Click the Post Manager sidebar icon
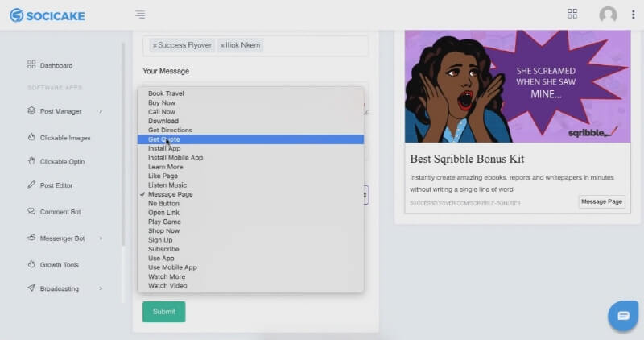 pyautogui.click(x=31, y=110)
